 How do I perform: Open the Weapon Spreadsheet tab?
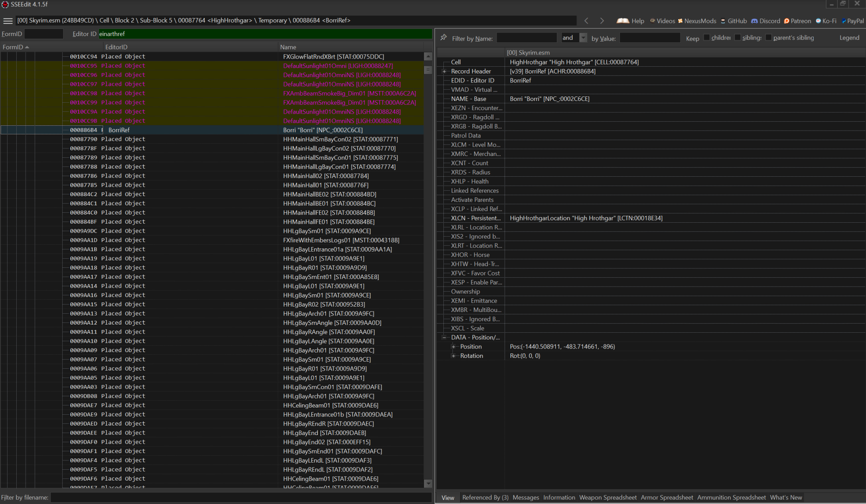608,498
